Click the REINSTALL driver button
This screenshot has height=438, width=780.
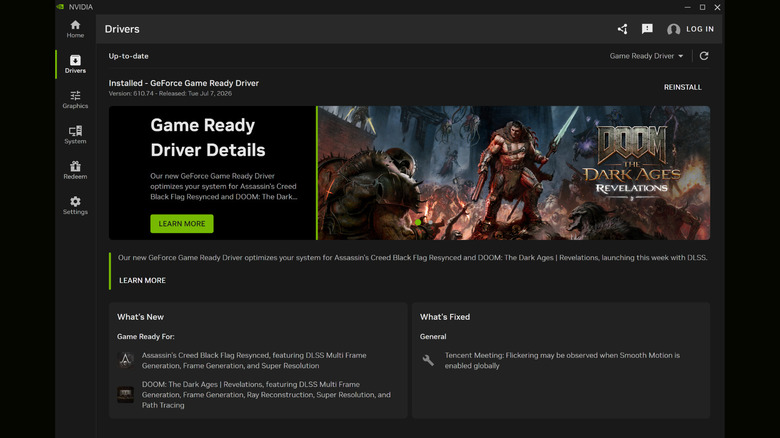click(x=682, y=87)
